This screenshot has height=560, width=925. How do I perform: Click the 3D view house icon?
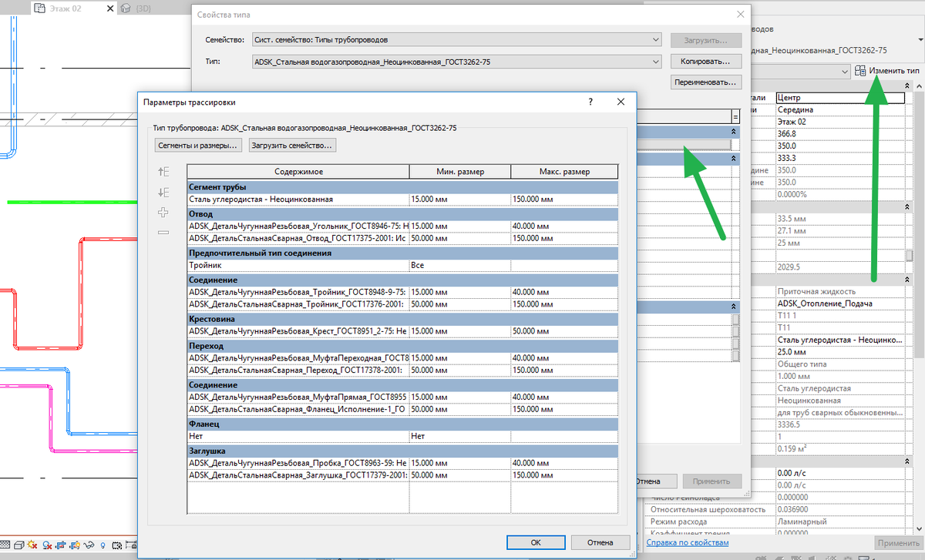click(x=125, y=9)
